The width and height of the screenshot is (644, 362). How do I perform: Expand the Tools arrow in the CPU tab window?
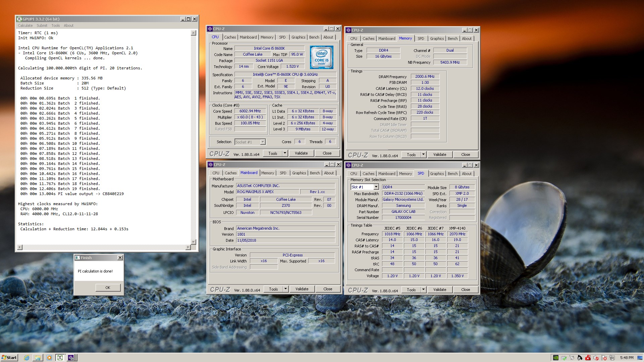285,153
